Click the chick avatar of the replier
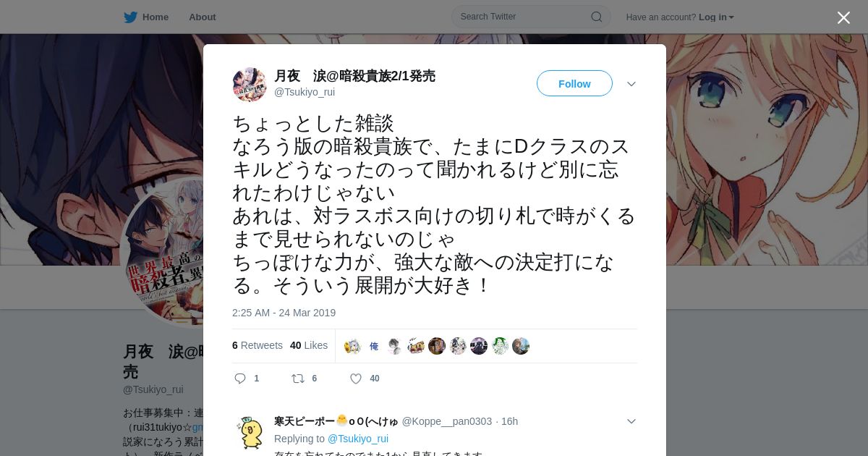 (250, 433)
